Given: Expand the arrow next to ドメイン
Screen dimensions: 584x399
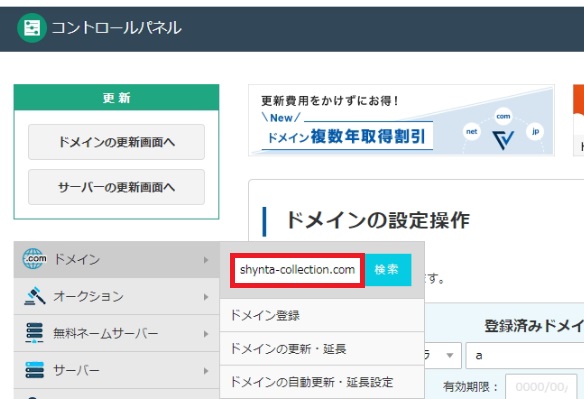Looking at the screenshot, I should 206,260.
